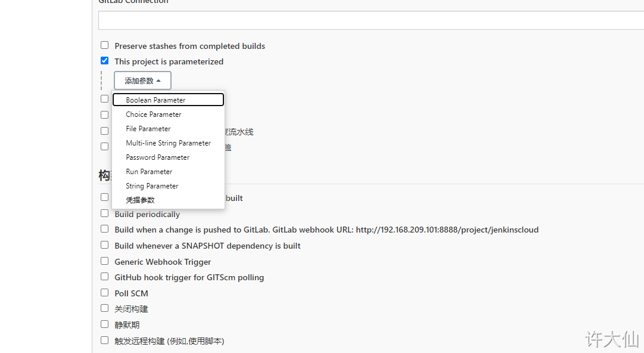
Task: Pick String Parameter in the menu
Action: 169,186
